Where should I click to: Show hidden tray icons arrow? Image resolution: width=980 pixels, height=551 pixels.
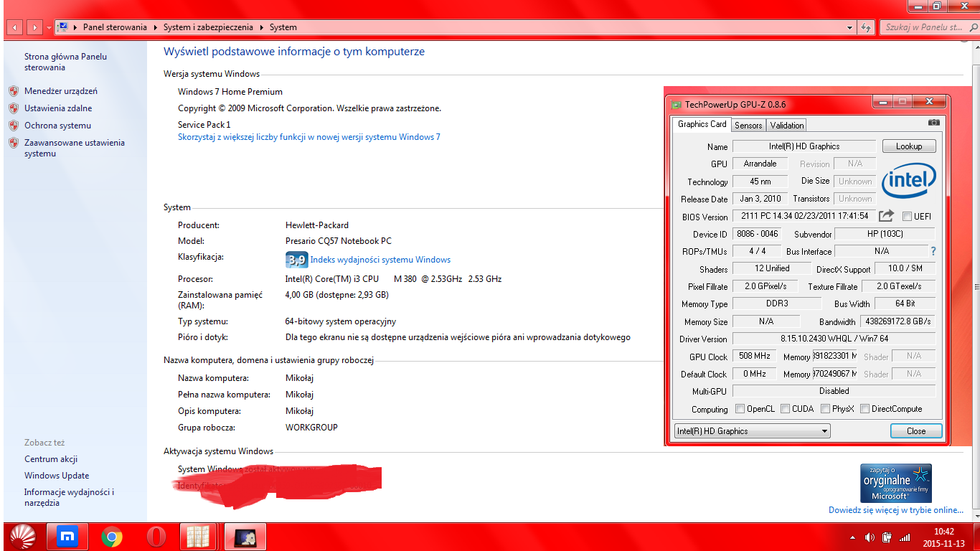(x=852, y=537)
